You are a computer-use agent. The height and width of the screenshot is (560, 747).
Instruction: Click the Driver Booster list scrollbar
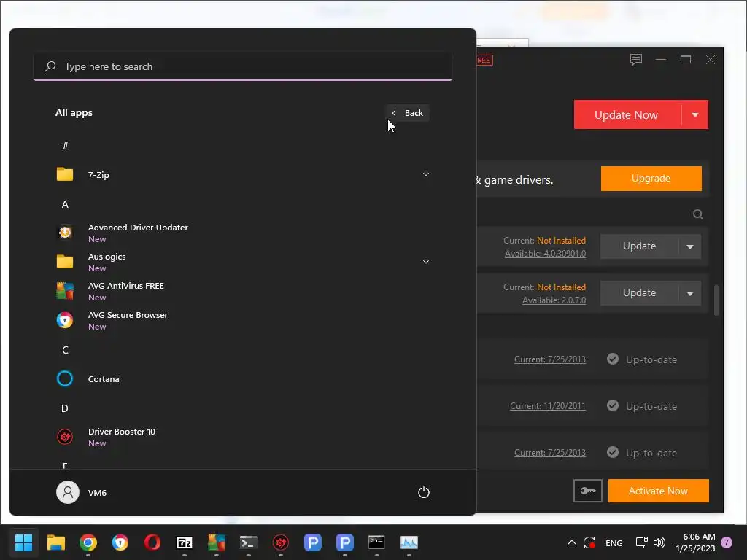(716, 300)
